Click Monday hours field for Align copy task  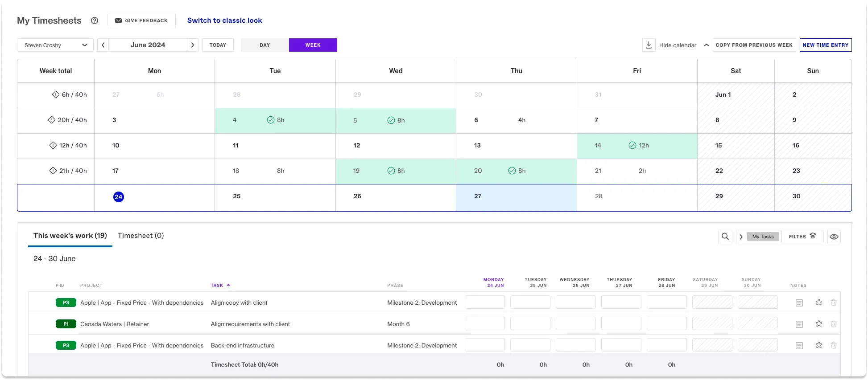(485, 302)
